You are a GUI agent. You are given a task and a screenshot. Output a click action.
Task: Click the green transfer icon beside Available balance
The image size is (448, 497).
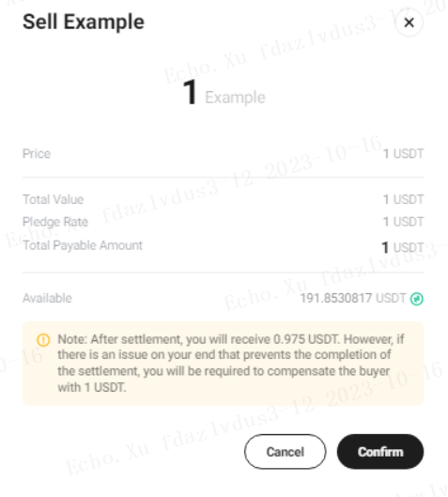417,299
